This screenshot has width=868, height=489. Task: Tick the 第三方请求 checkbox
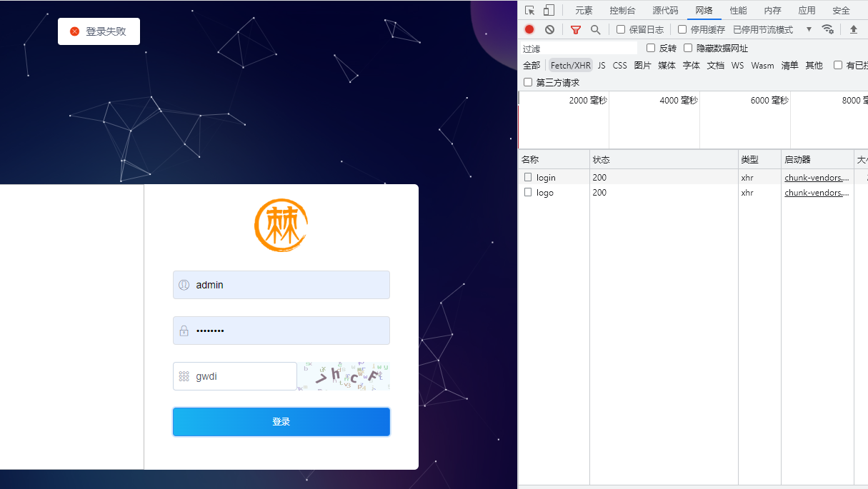(528, 82)
